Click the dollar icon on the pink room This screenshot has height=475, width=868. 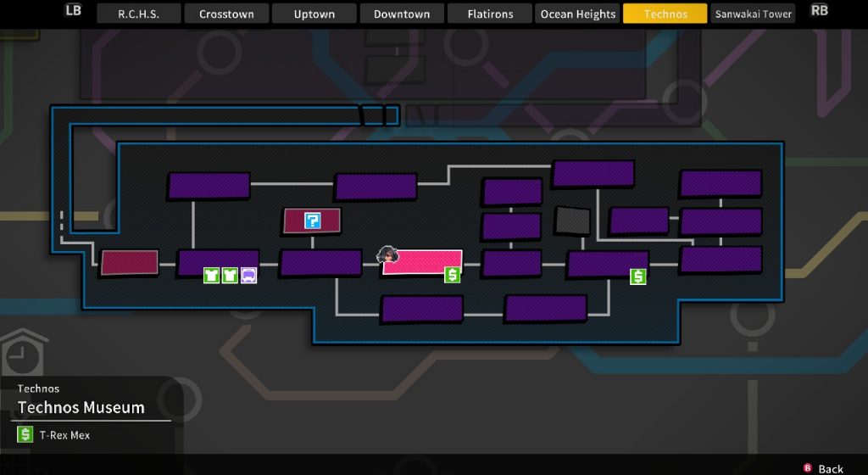(453, 275)
